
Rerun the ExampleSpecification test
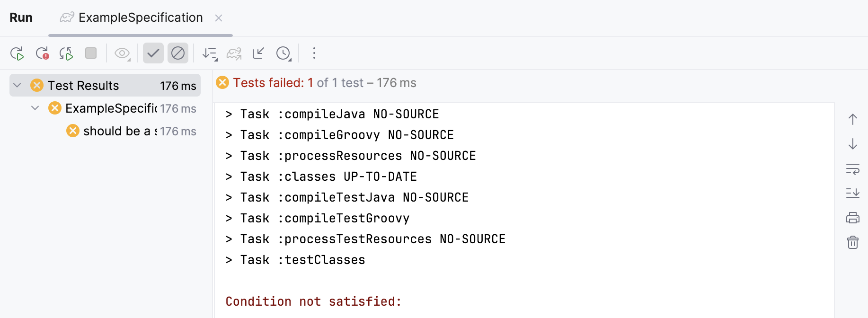tap(17, 53)
